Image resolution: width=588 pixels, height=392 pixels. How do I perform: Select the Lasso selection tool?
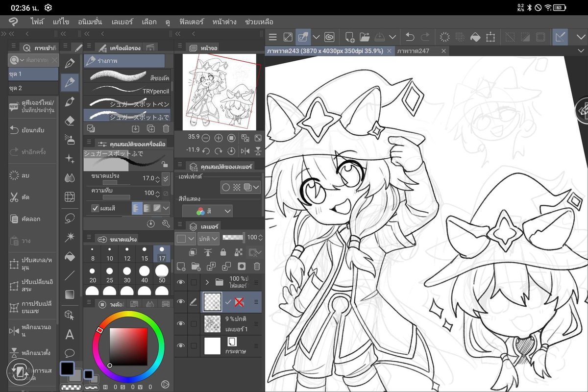tap(70, 218)
